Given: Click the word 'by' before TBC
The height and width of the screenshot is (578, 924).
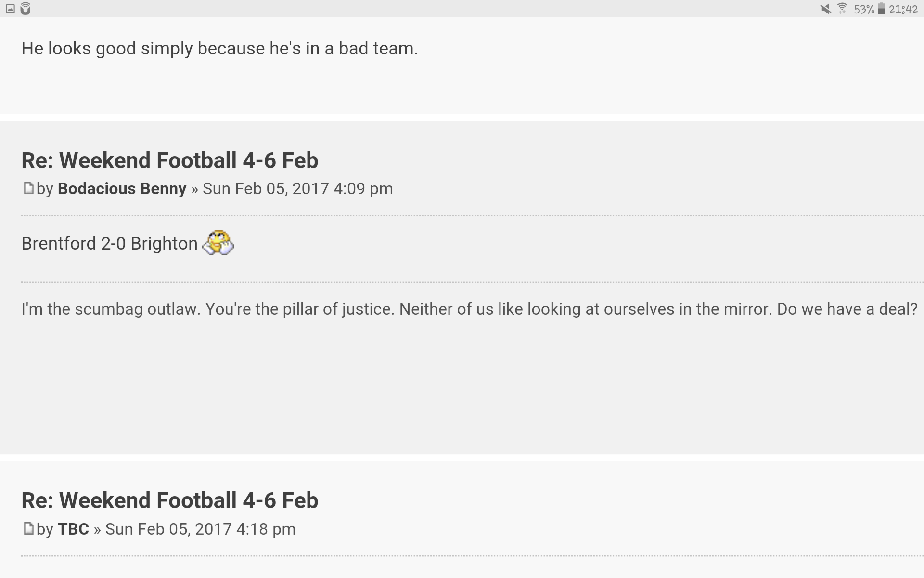Looking at the screenshot, I should (45, 529).
